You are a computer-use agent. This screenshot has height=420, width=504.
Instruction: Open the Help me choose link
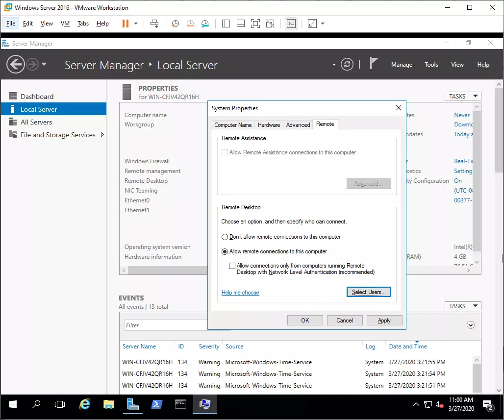click(240, 293)
